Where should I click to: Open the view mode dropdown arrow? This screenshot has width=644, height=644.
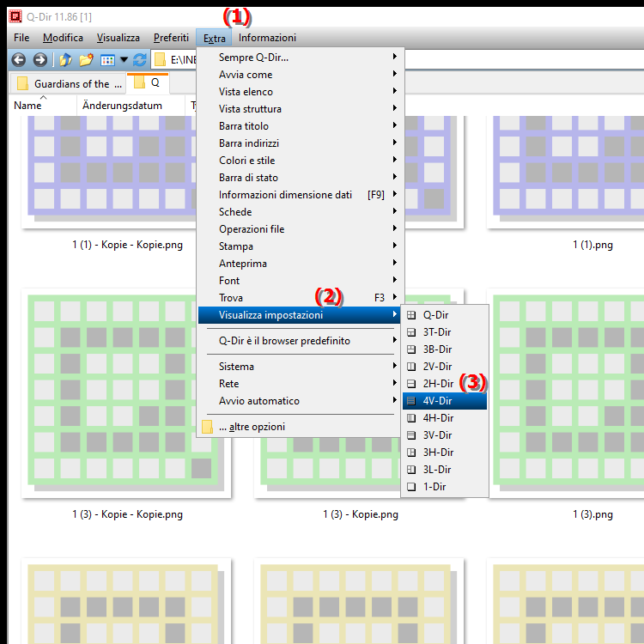pyautogui.click(x=124, y=60)
